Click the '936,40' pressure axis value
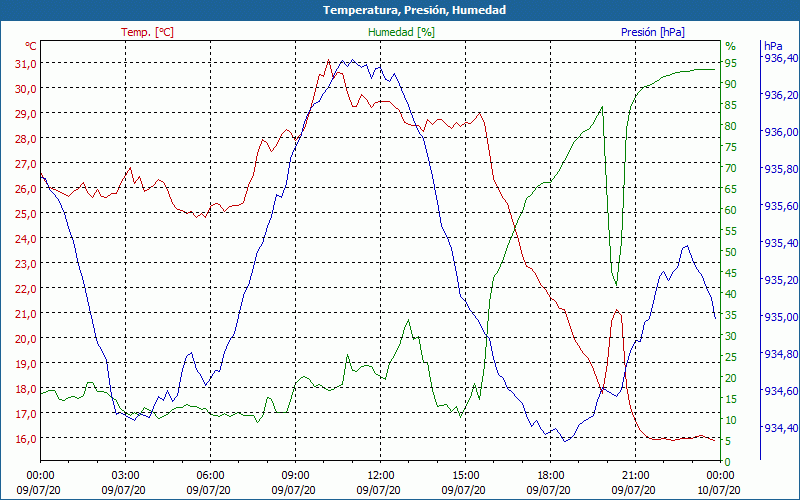This screenshot has width=800, height=500. click(782, 58)
